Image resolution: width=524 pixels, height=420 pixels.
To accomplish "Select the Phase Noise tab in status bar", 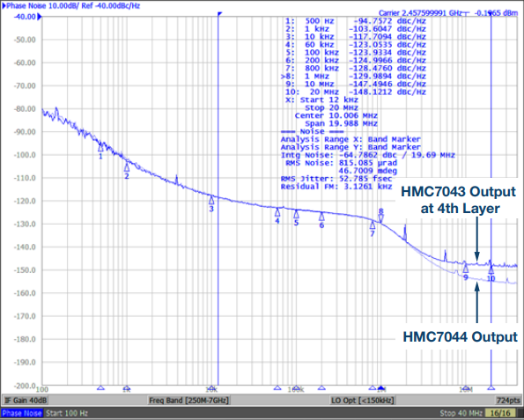I will coord(22,413).
